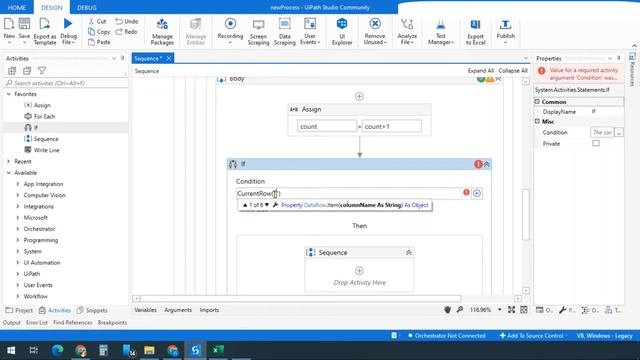Viewport: 640px width, 360px height.
Task: Expand the Computer Vision category
Action: 18,195
